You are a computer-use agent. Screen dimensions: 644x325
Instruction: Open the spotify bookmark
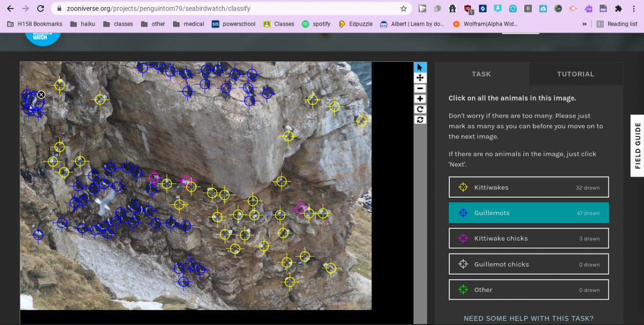(316, 24)
